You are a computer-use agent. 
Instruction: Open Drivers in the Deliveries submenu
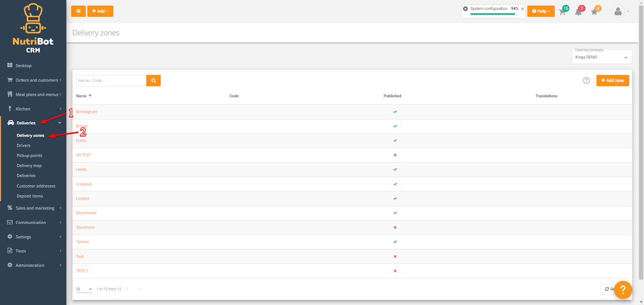pos(24,146)
